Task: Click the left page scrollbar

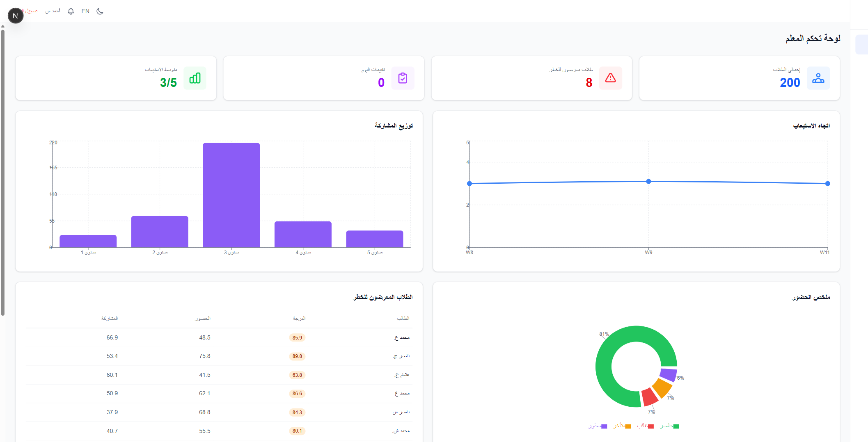Action: pyautogui.click(x=3, y=164)
